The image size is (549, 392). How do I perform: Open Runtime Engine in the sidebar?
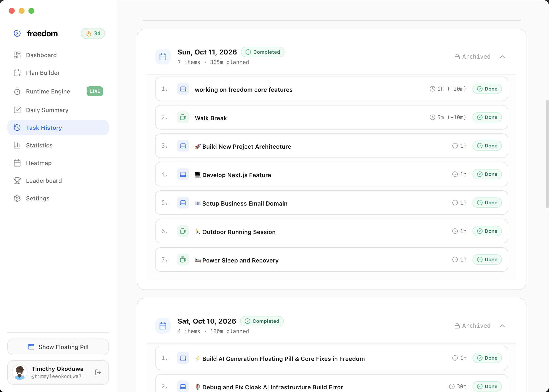point(58,91)
